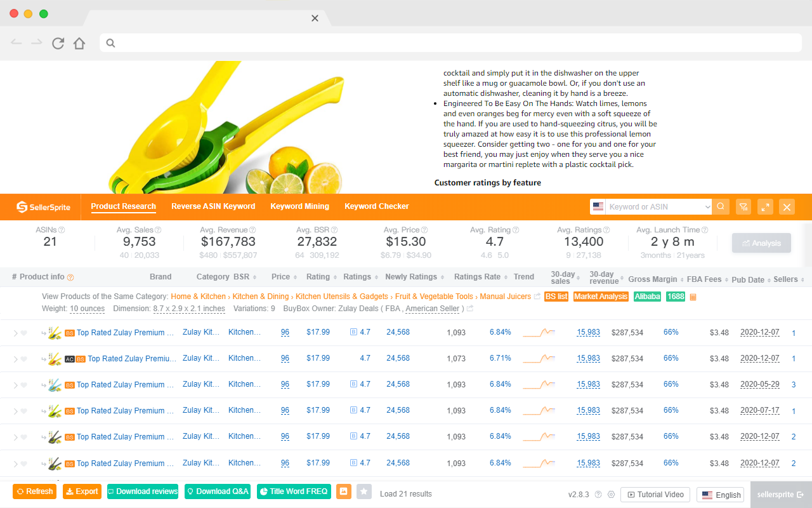Viewport: 812px width, 508px height.
Task: Click the sellersprite logout button at bottom right
Action: click(781, 494)
